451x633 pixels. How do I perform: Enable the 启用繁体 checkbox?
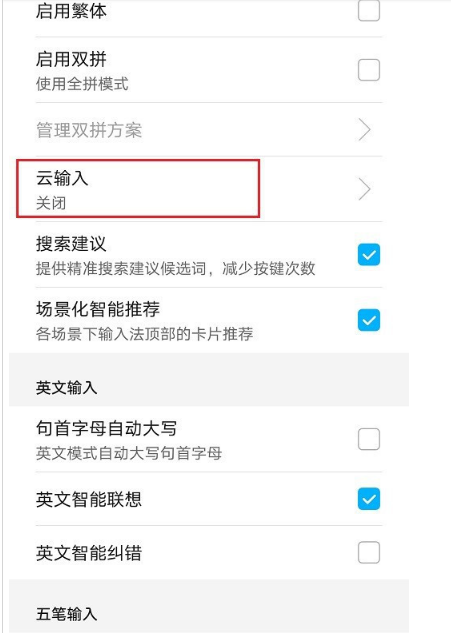click(369, 10)
